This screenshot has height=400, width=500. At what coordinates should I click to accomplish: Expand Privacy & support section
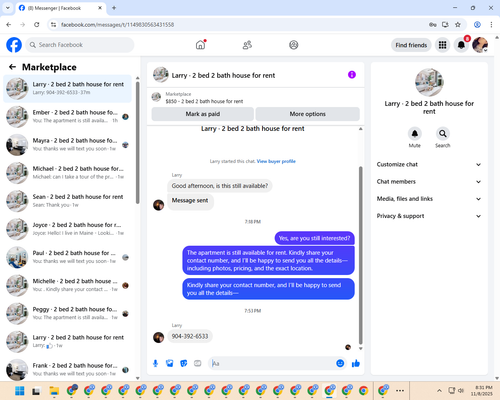tap(429, 216)
